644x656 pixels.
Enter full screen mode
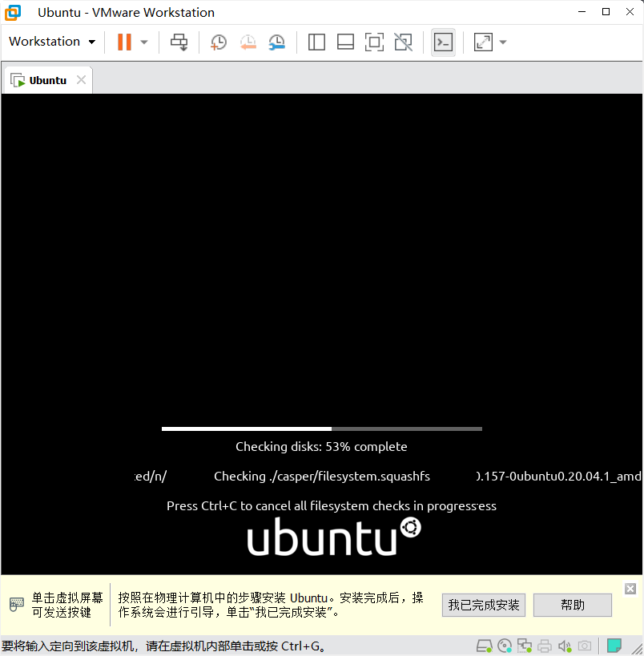click(x=374, y=42)
